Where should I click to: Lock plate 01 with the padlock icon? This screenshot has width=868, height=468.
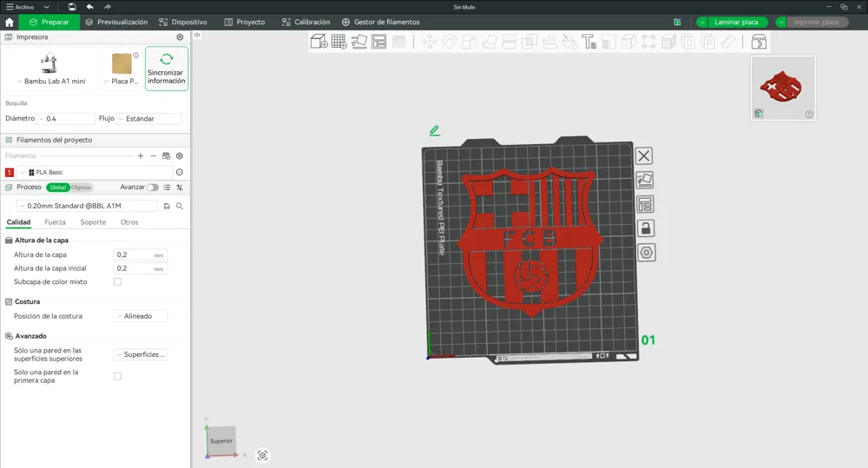646,228
